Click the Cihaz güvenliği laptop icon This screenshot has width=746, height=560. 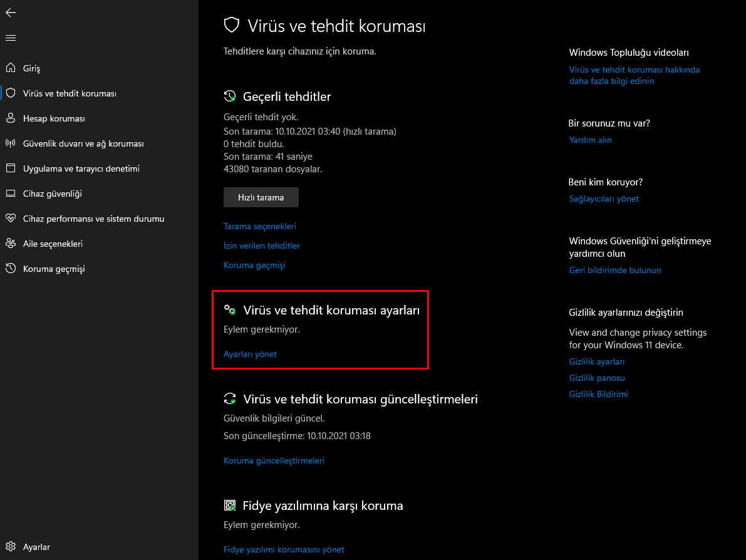coord(11,194)
